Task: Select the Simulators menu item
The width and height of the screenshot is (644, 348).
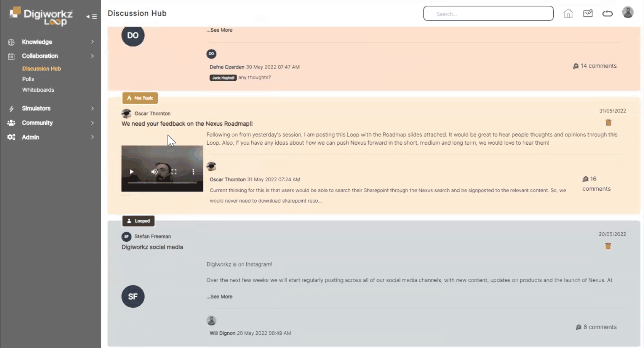Action: pyautogui.click(x=36, y=108)
